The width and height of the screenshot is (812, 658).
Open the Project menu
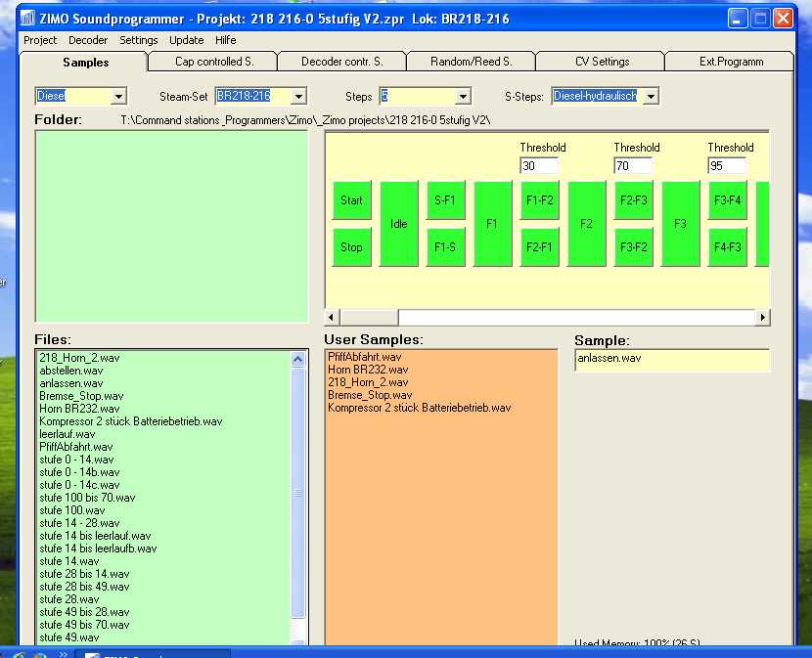pos(40,40)
